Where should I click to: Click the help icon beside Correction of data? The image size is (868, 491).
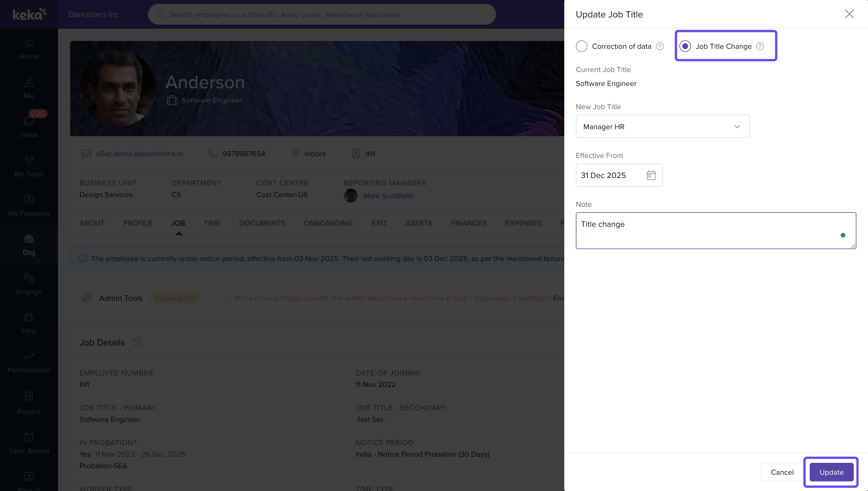pyautogui.click(x=659, y=46)
